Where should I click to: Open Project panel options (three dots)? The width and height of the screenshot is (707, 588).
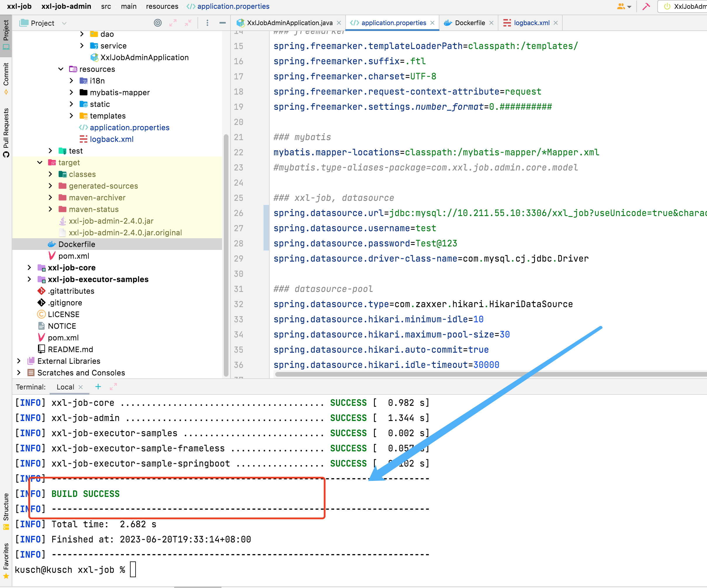coord(207,23)
